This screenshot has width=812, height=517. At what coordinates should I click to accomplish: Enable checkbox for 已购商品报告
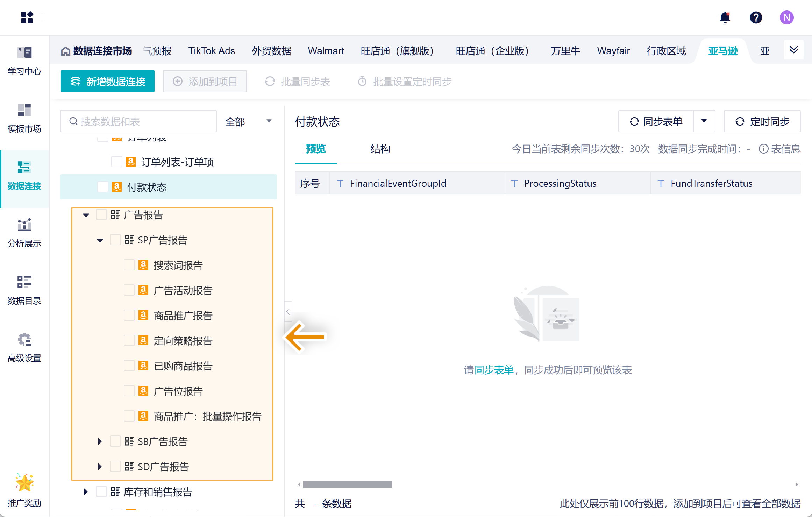(129, 366)
